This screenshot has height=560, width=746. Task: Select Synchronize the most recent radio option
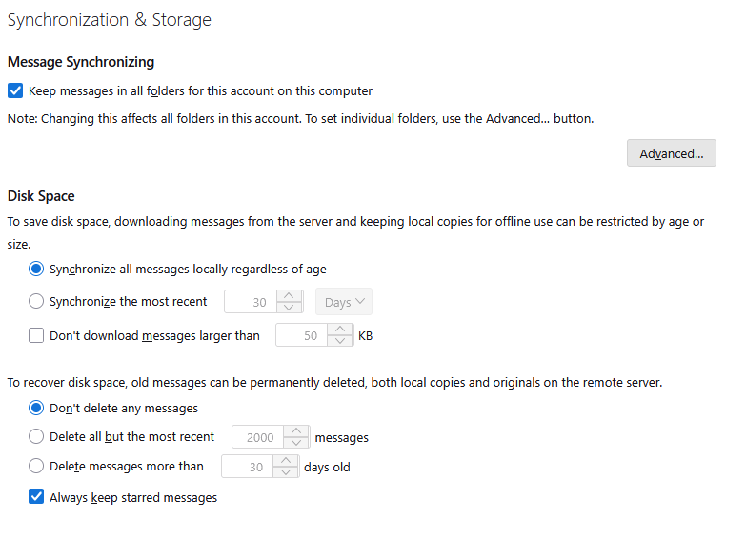[37, 302]
